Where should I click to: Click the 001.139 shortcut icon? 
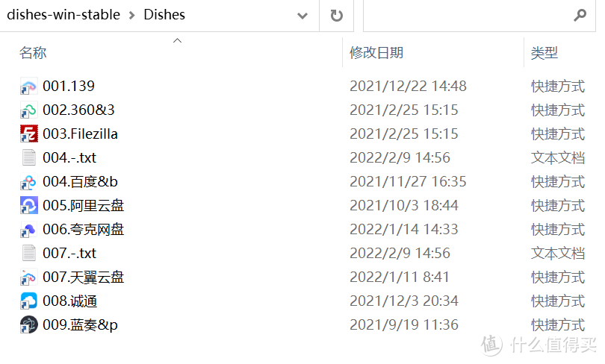28,87
